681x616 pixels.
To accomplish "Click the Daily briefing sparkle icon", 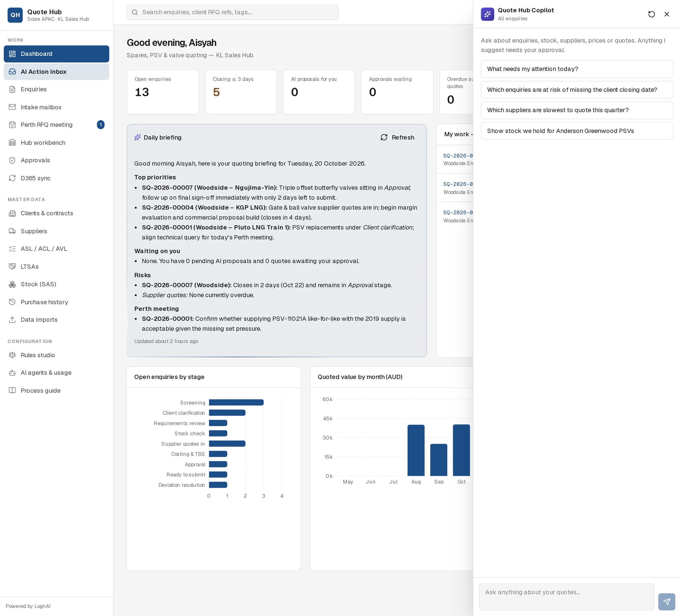I will 137,137.
